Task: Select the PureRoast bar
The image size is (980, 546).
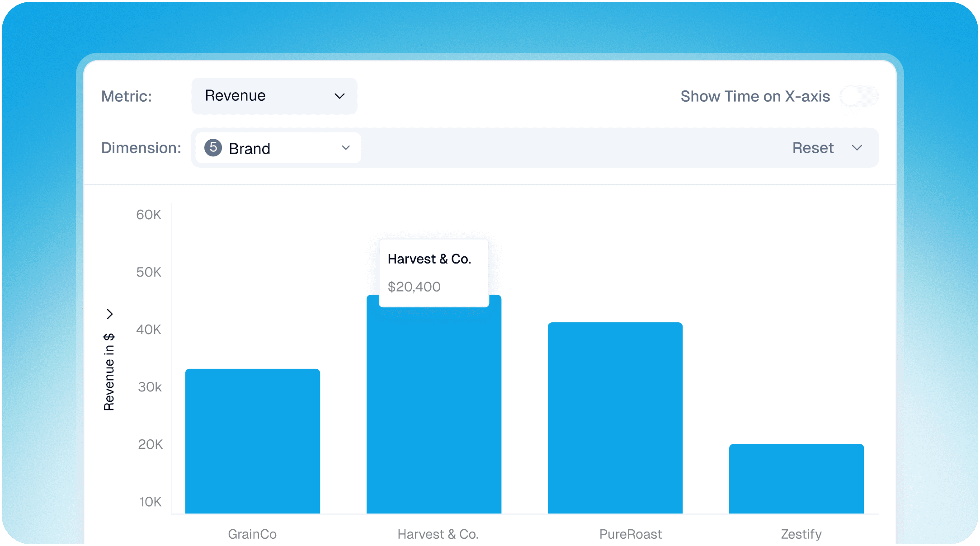Action: 615,418
